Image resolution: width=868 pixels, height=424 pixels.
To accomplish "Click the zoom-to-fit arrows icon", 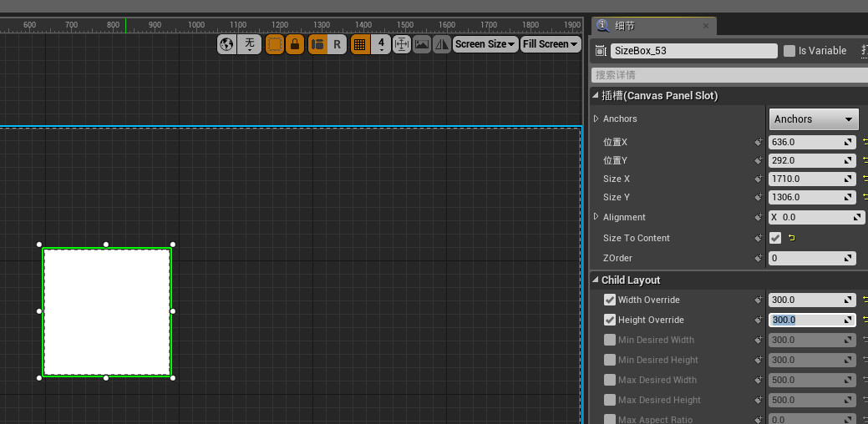I will 401,44.
